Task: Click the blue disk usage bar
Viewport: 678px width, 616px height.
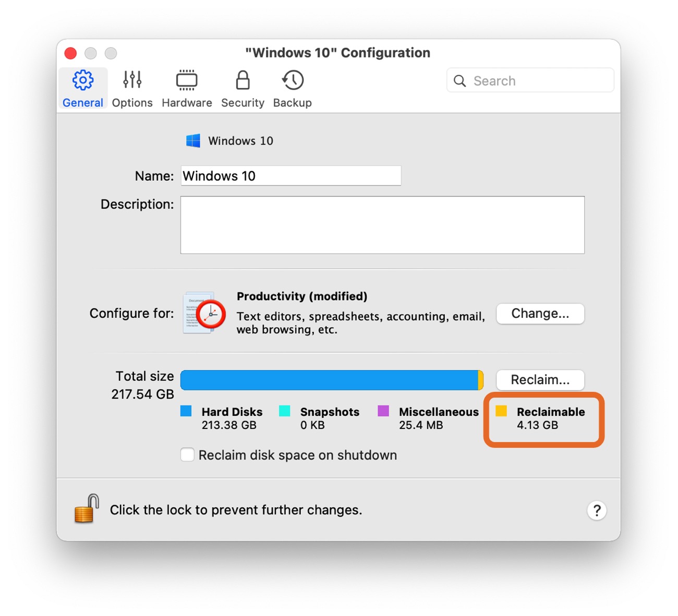Action: click(329, 380)
